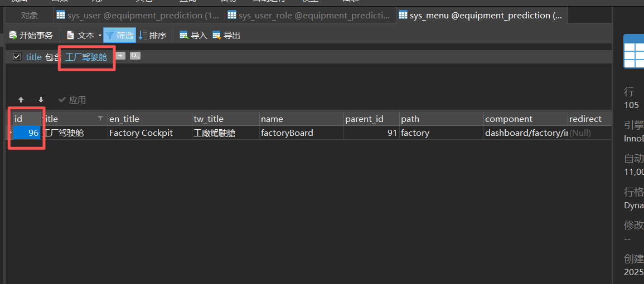Screen dimensions: 644x284
Task: Toggle the 筛选 filter button
Action: point(119,36)
